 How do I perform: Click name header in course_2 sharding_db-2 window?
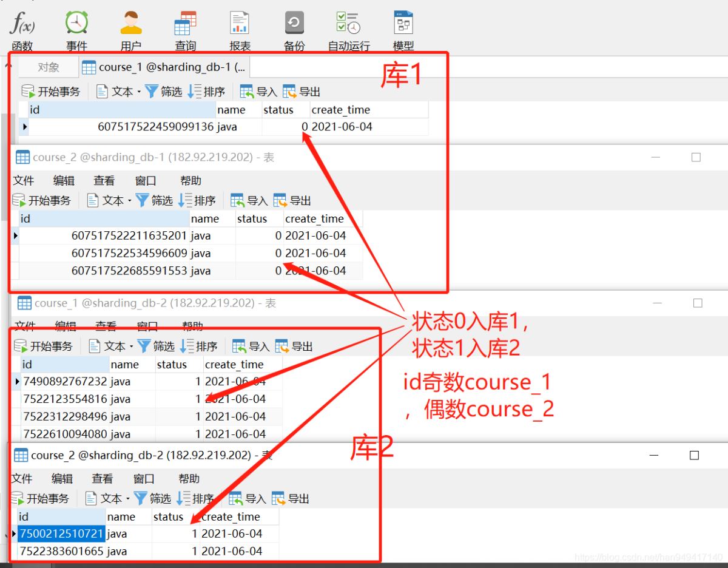129,517
